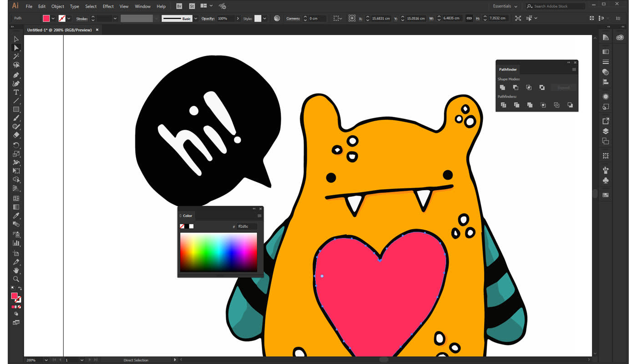Screen dimensions: 637x364
Task: Open the Pathfinder panel menu
Action: click(574, 69)
